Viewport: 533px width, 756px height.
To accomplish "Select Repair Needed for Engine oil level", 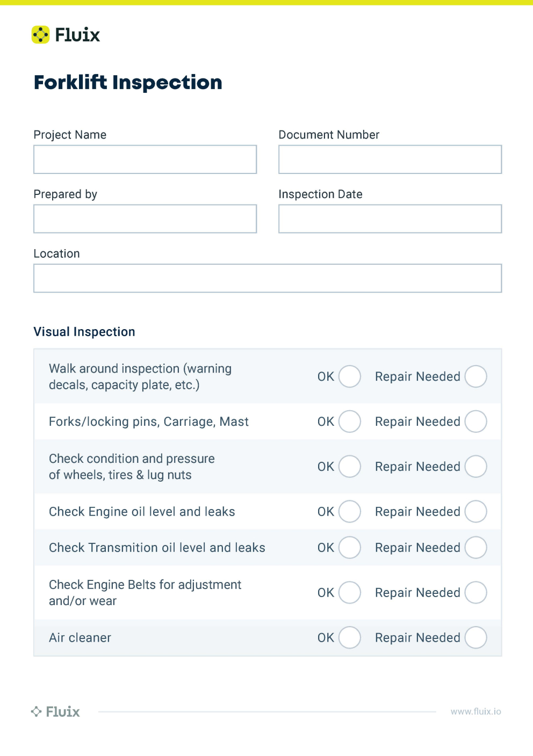I will click(x=476, y=512).
